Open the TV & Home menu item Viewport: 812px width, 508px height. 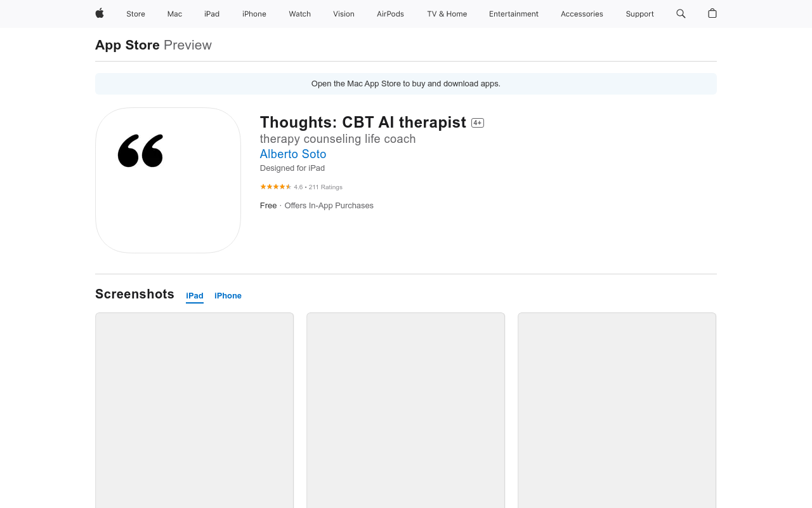[x=447, y=14]
